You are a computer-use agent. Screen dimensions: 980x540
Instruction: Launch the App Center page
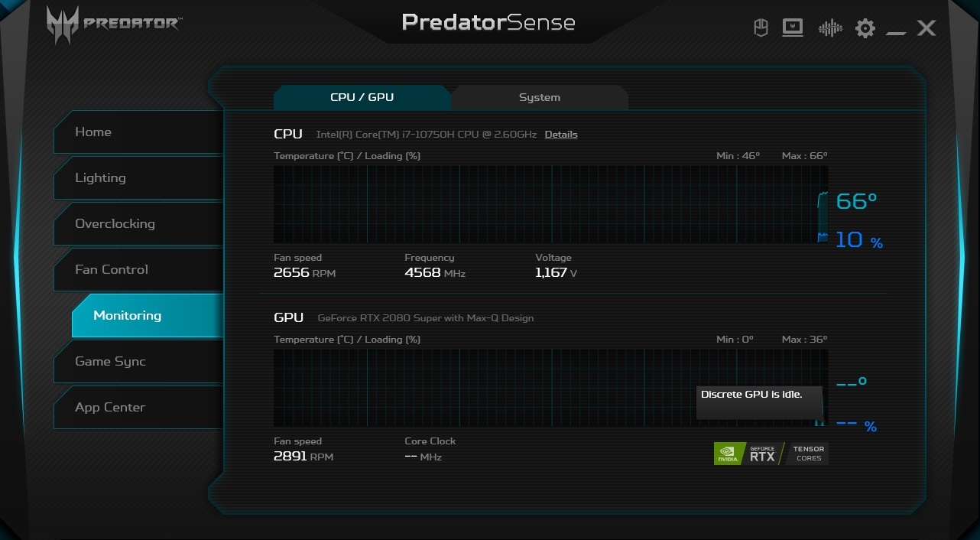click(x=138, y=408)
